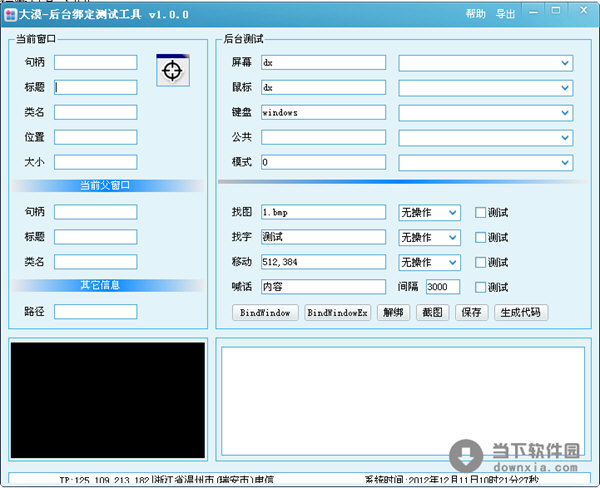This screenshot has height=488, width=600.
Task: Expand the 键盘 mode dropdown
Action: 486,113
